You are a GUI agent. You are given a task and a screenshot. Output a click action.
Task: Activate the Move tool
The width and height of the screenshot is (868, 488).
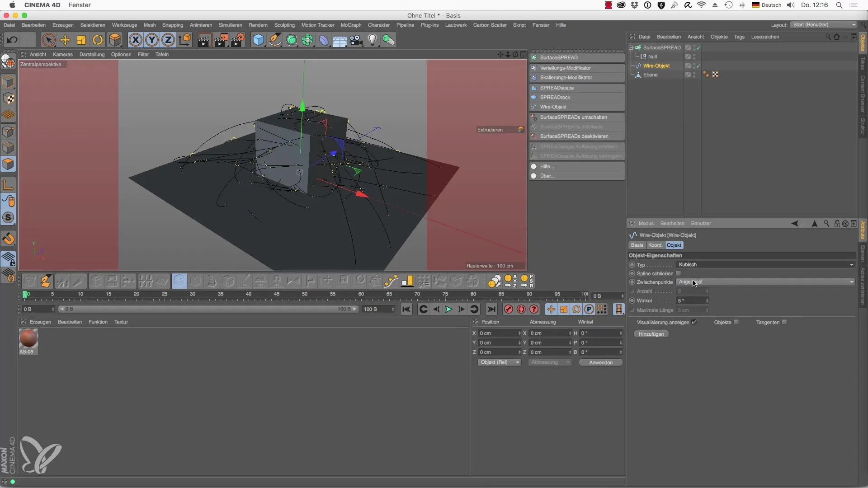[65, 40]
